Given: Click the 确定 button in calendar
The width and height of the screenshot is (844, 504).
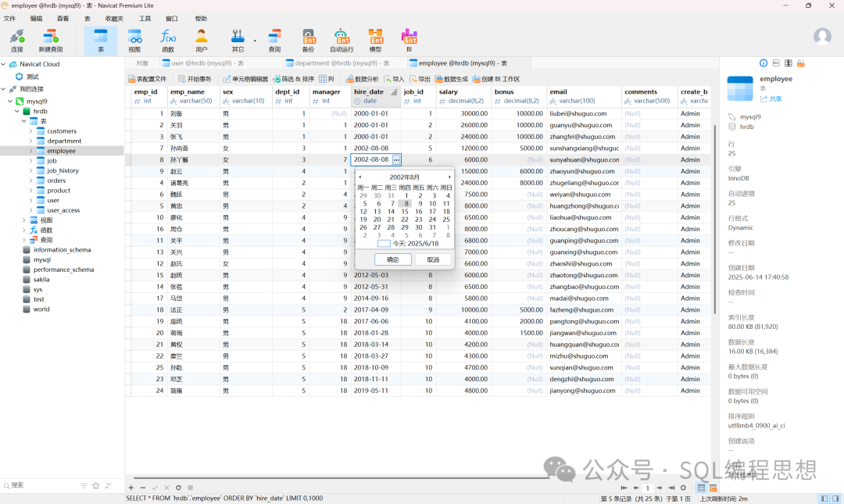Looking at the screenshot, I should click(392, 259).
